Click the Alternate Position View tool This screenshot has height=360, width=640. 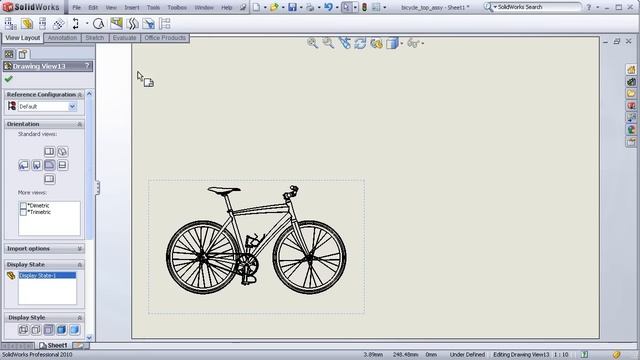164,24
